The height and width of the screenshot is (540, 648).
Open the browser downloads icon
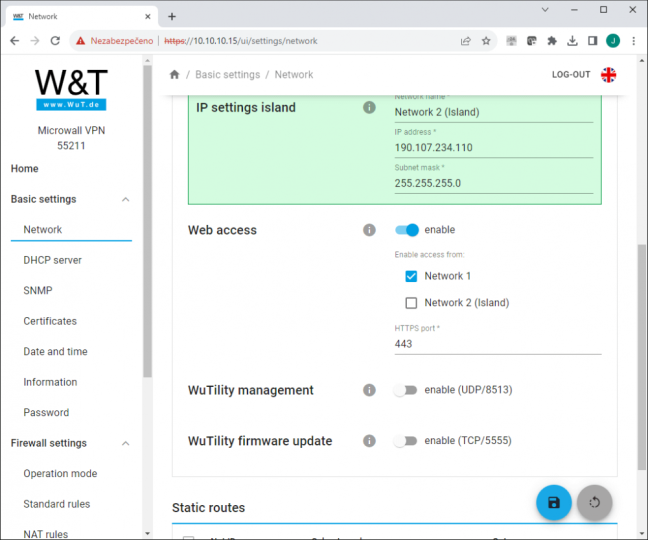coord(572,40)
